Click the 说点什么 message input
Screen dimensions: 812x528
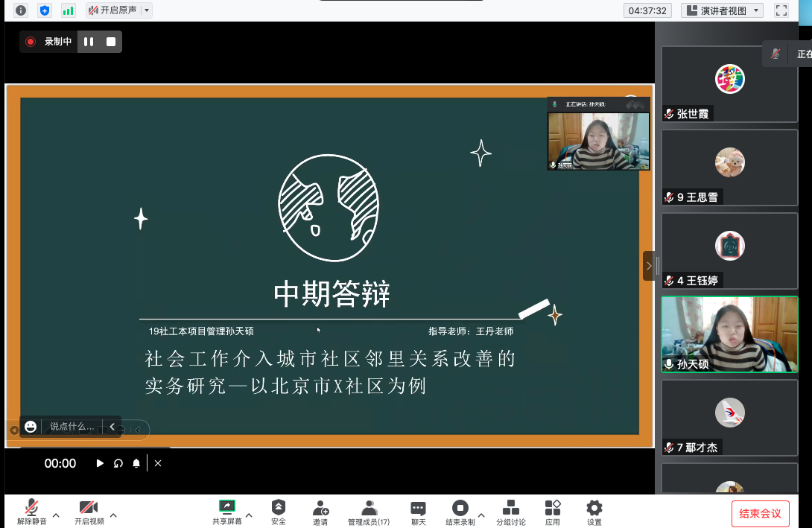[x=72, y=427]
